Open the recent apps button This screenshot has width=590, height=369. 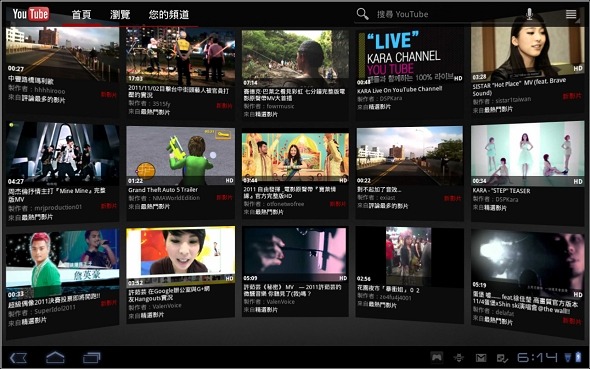(x=91, y=357)
